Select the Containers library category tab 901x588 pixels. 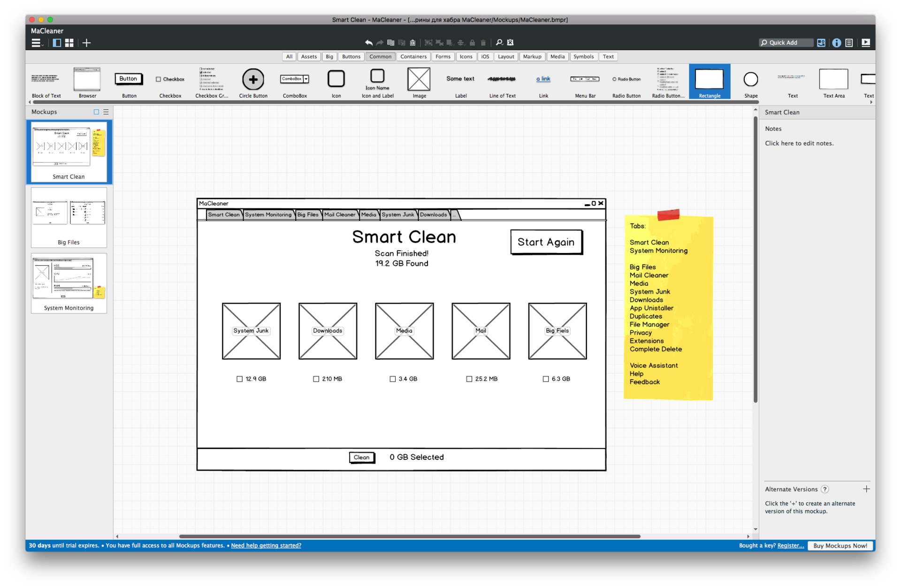[x=413, y=57]
